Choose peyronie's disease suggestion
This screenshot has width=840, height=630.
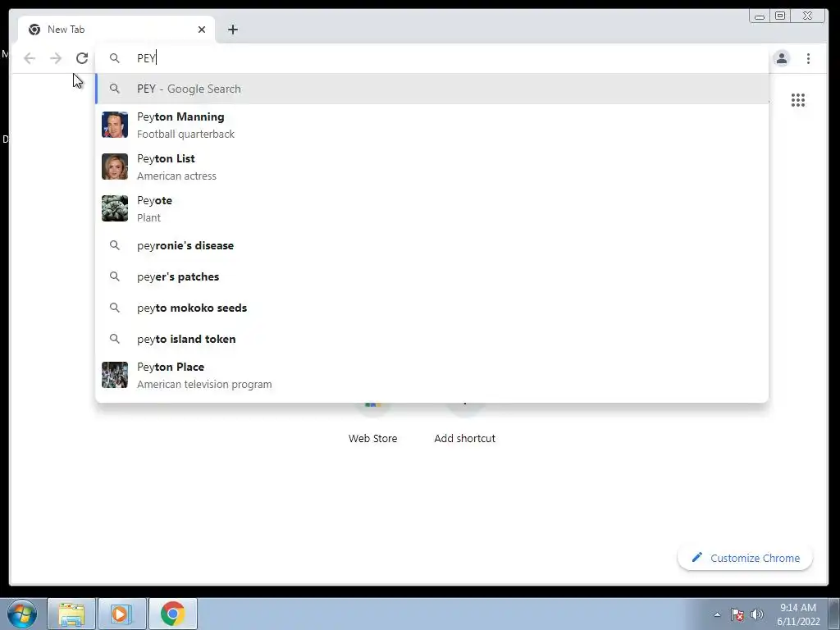[431, 245]
